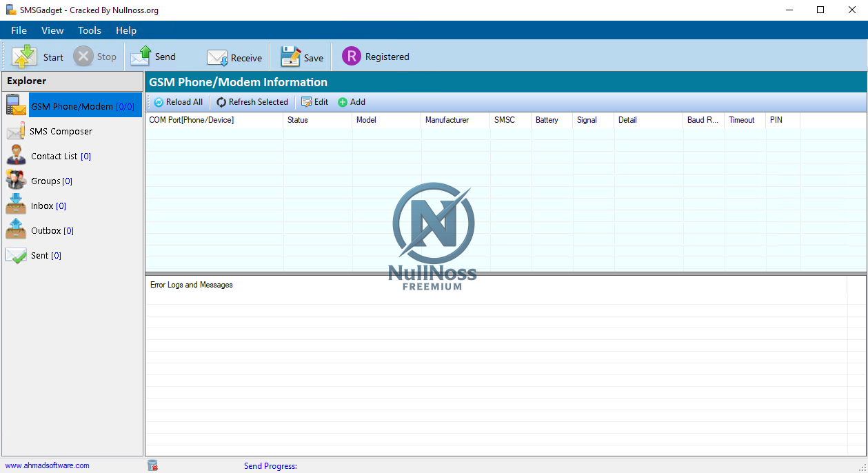
Task: Add a new GSM modem
Action: pyautogui.click(x=352, y=102)
